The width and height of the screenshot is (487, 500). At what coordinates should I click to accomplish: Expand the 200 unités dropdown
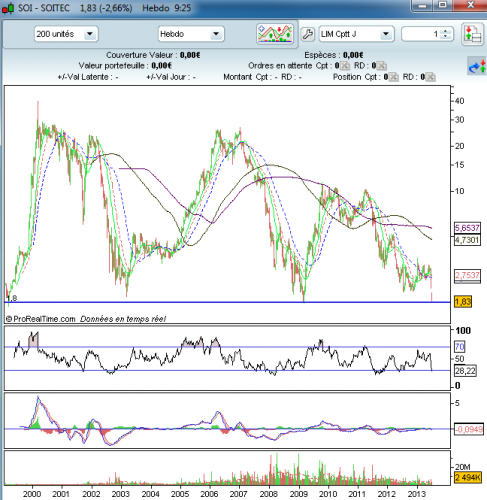pos(66,34)
